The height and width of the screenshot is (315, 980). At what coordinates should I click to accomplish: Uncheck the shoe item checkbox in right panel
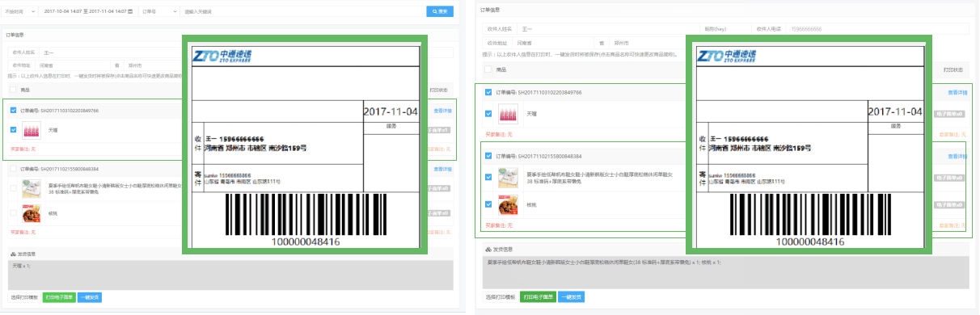[x=488, y=177]
